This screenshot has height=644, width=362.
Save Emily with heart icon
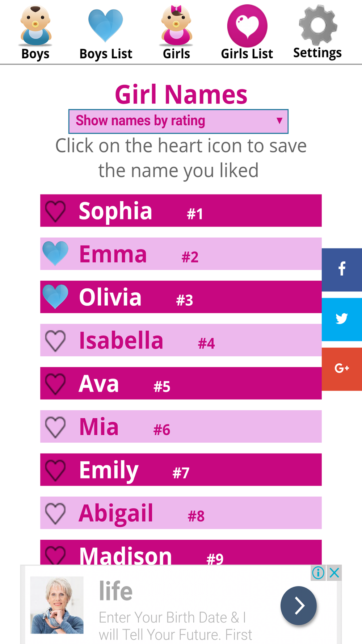tap(55, 470)
